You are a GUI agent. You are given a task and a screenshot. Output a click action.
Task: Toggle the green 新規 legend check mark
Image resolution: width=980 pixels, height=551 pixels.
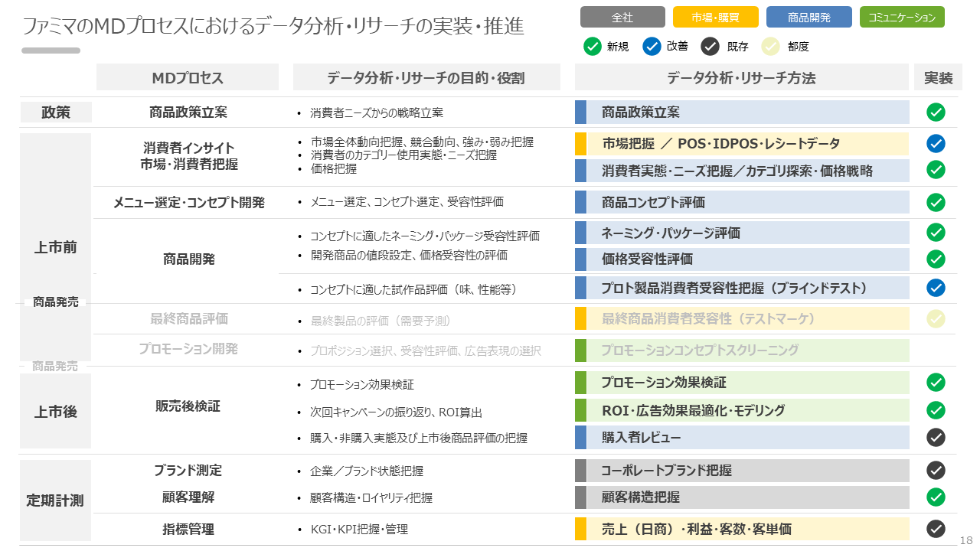pyautogui.click(x=593, y=47)
